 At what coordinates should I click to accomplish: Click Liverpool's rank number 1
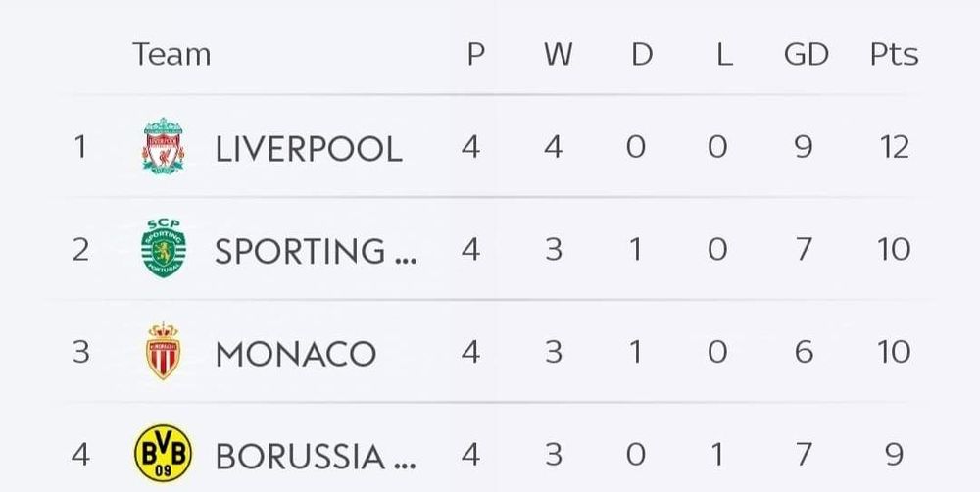click(80, 147)
